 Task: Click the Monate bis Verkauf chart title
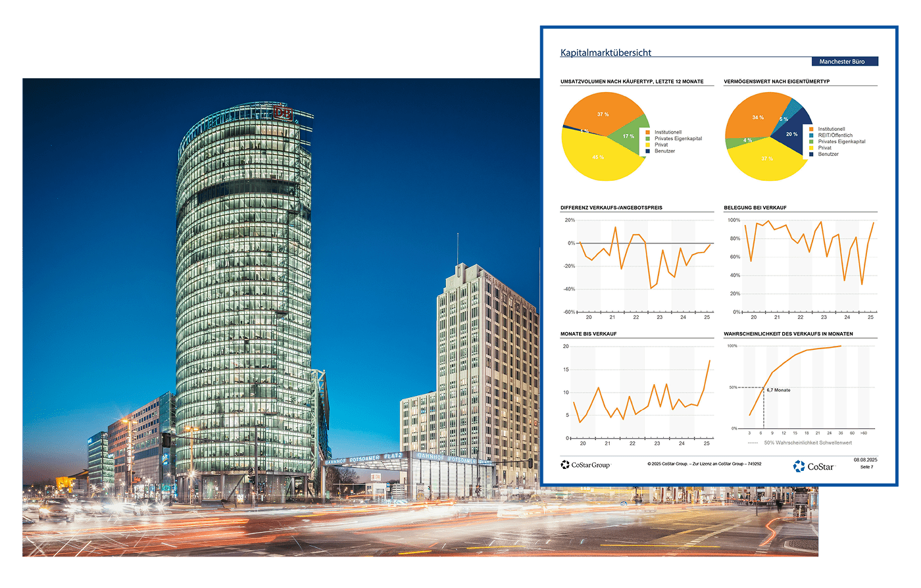(588, 334)
